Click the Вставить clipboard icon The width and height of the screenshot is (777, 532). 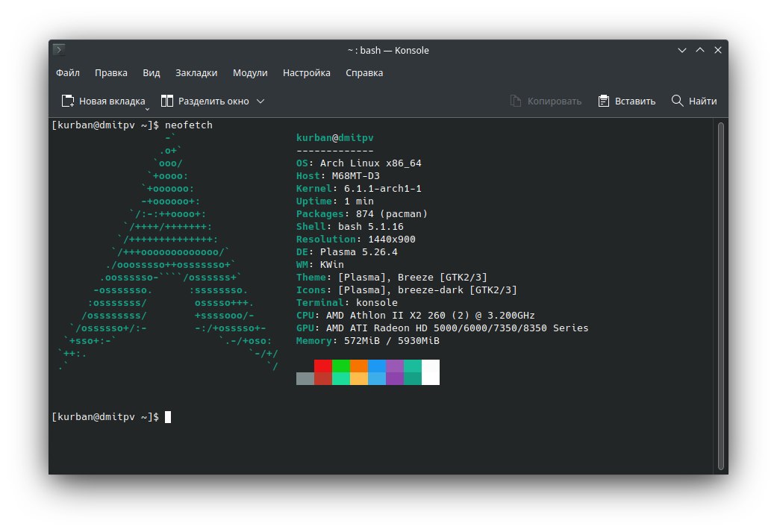(x=604, y=101)
